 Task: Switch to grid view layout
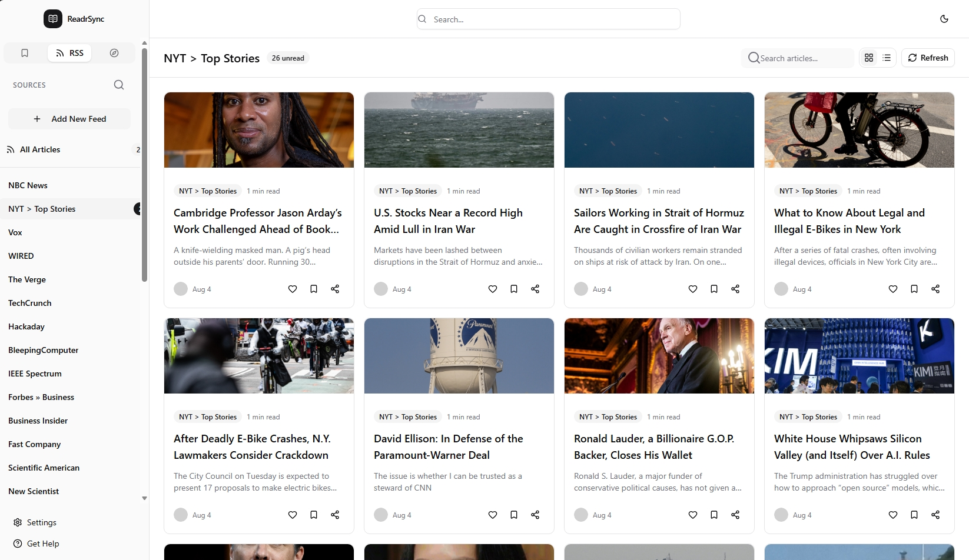click(x=869, y=58)
